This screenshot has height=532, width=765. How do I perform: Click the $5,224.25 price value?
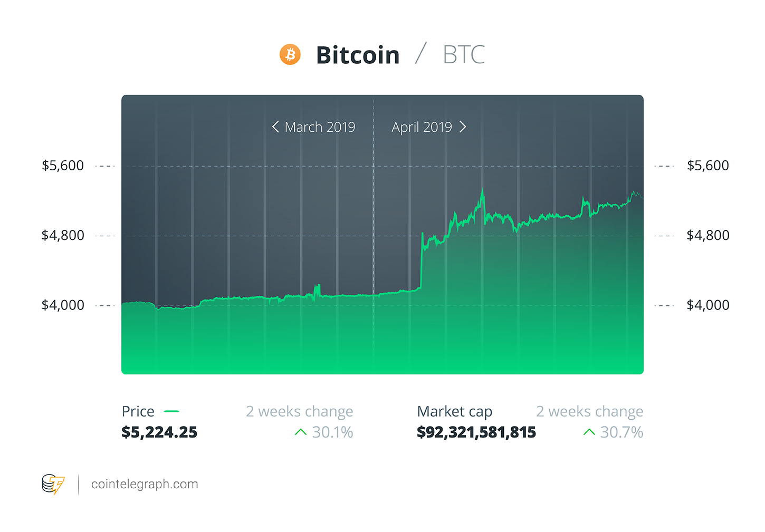pyautogui.click(x=159, y=432)
